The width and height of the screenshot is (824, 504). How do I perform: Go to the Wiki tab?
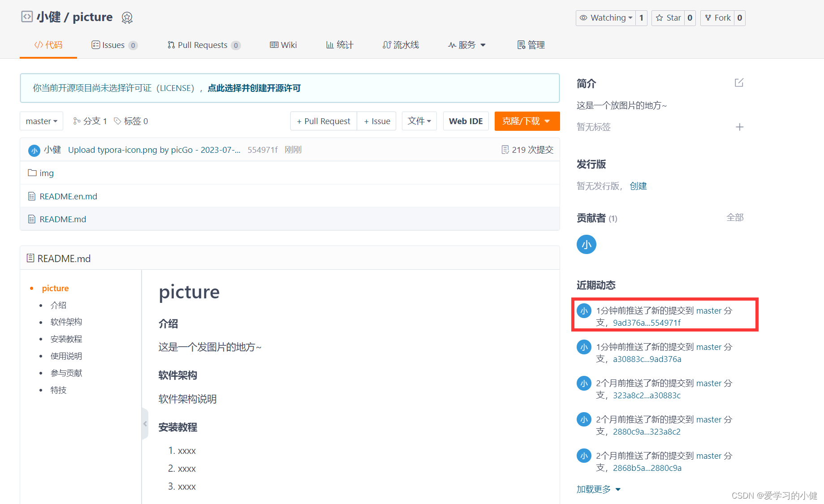click(x=283, y=45)
